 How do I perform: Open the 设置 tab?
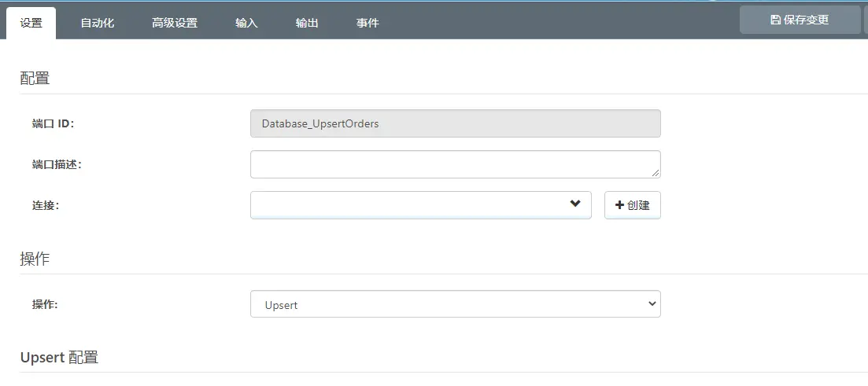coord(31,23)
